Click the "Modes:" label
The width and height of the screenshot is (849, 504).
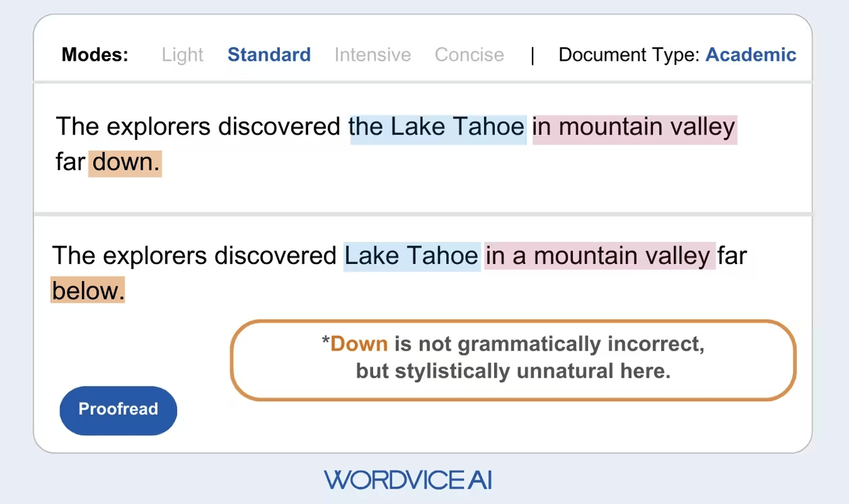click(x=95, y=55)
